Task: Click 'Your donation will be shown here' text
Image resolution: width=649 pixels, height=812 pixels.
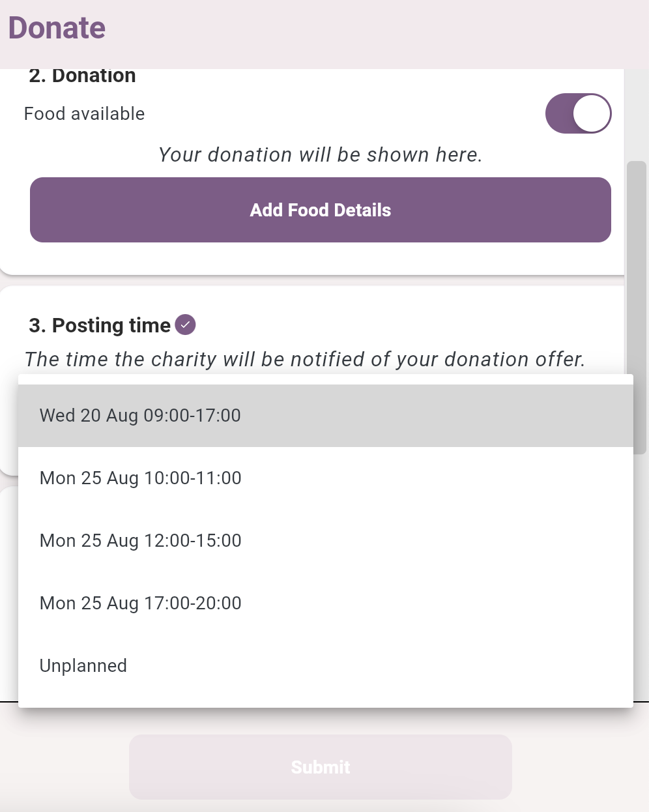Action: (x=320, y=155)
